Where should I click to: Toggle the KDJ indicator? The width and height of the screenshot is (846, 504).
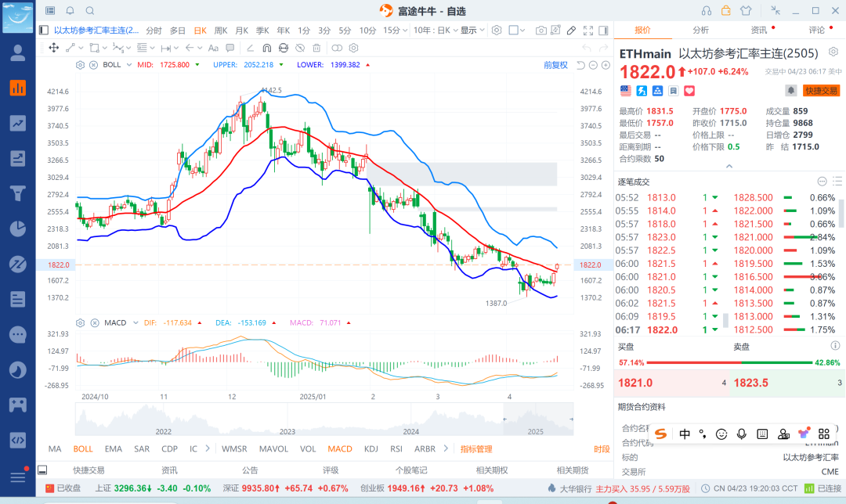click(371, 448)
